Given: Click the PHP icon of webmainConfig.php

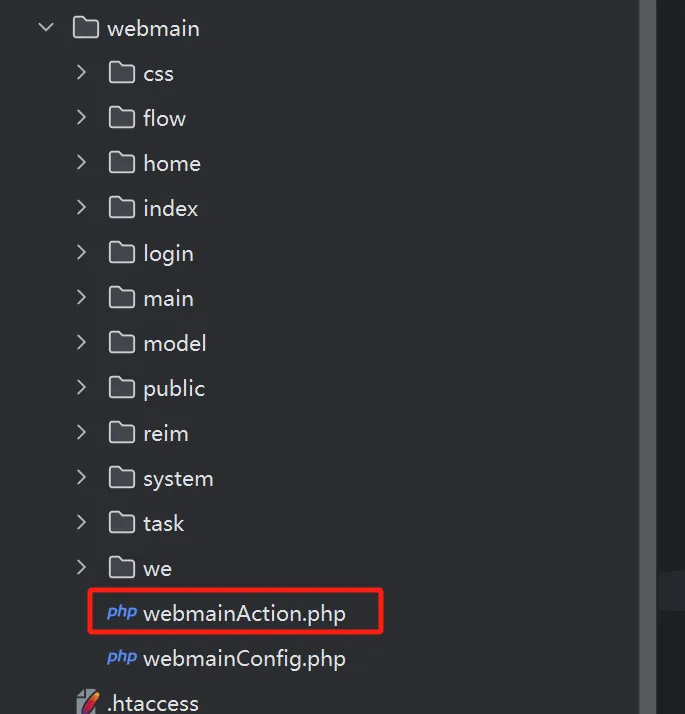Looking at the screenshot, I should [x=122, y=658].
